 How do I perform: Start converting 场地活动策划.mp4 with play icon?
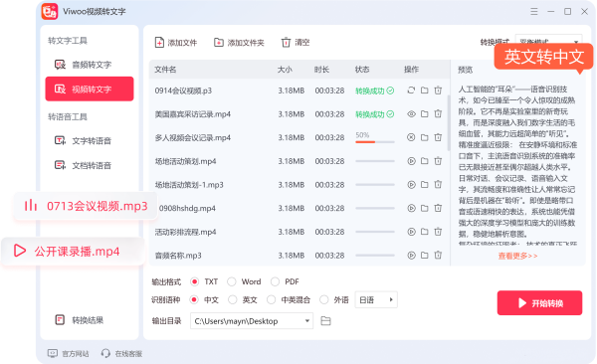(x=411, y=161)
